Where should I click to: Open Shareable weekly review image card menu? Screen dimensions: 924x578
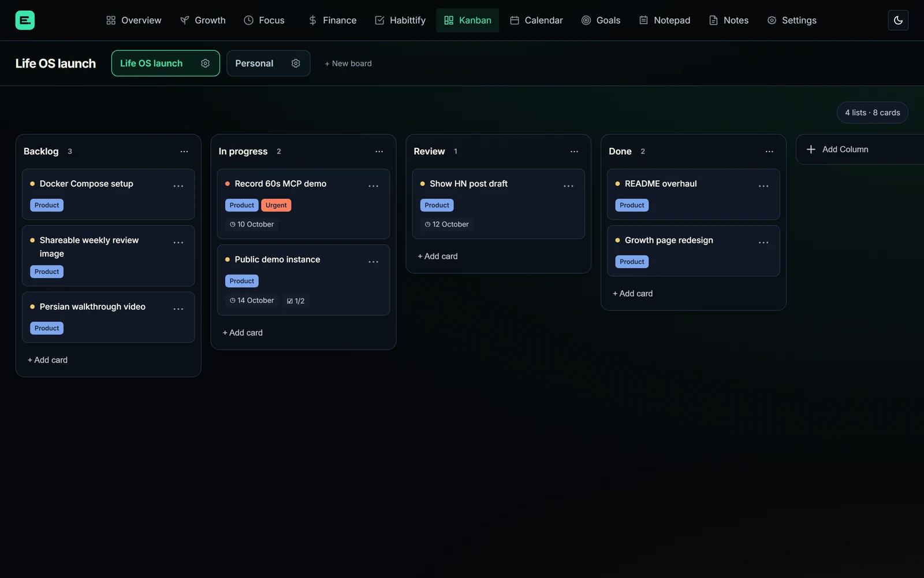(178, 243)
